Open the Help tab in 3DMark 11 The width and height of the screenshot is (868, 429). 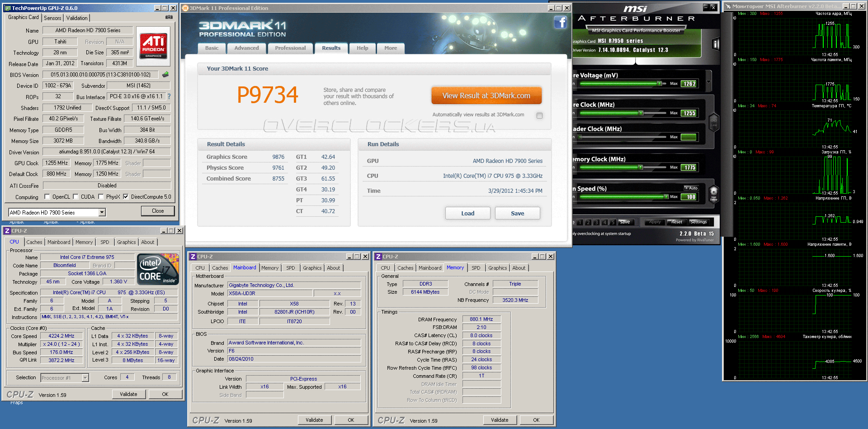(362, 48)
